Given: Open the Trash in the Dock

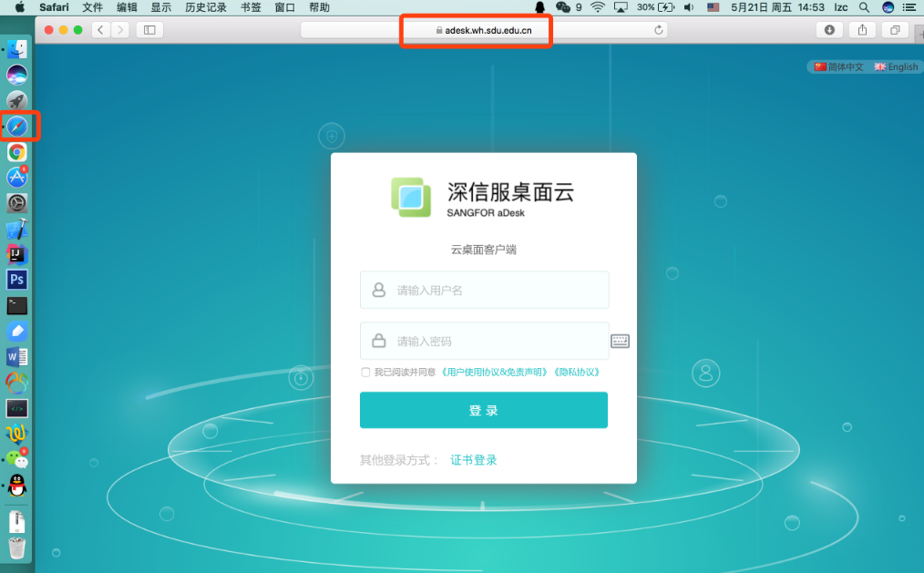Looking at the screenshot, I should (x=16, y=547).
